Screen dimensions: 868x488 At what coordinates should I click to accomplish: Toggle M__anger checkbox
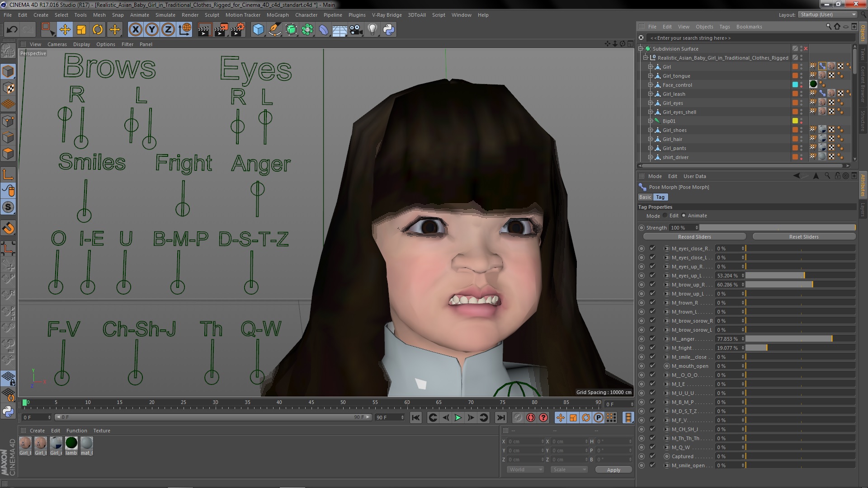coord(652,338)
